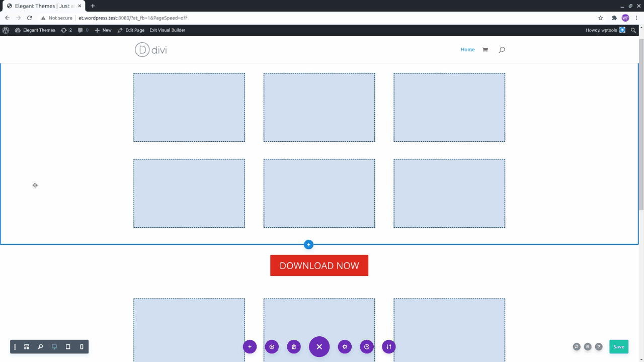Open the builder settings three-dots menu
The height and width of the screenshot is (362, 644).
(15, 347)
